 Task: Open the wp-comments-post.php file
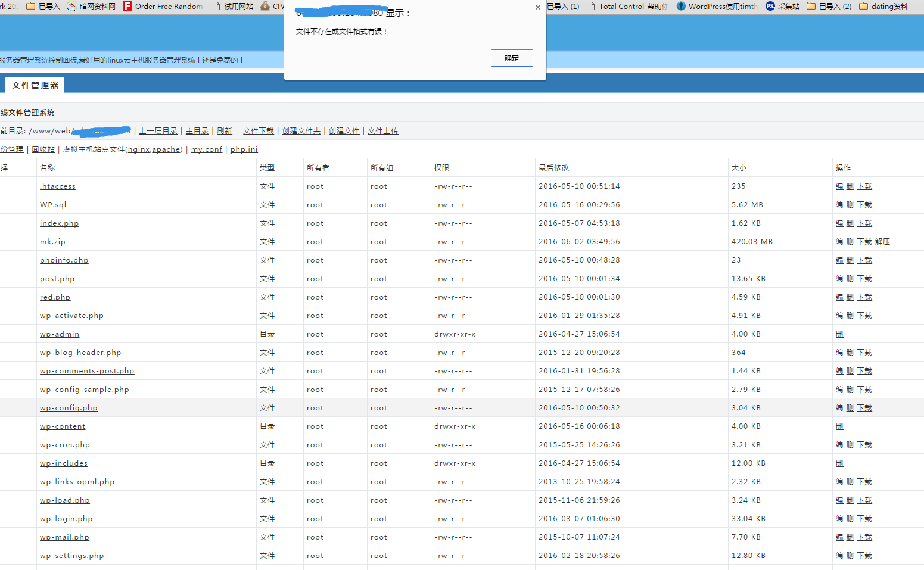click(x=87, y=371)
